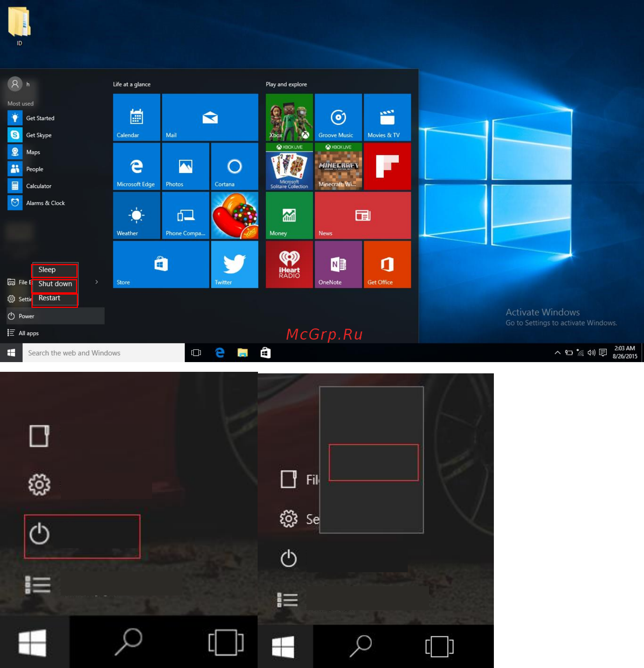The image size is (644, 668).
Task: Open the Minecraft tile
Action: (338, 166)
